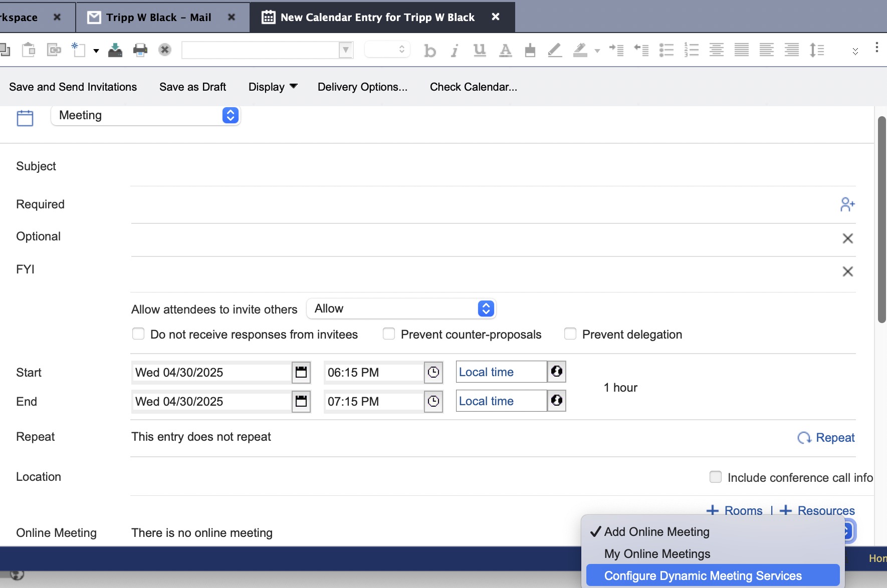The height and width of the screenshot is (588, 887).
Task: Open the Allow attendees to invite others dropdown
Action: [484, 309]
